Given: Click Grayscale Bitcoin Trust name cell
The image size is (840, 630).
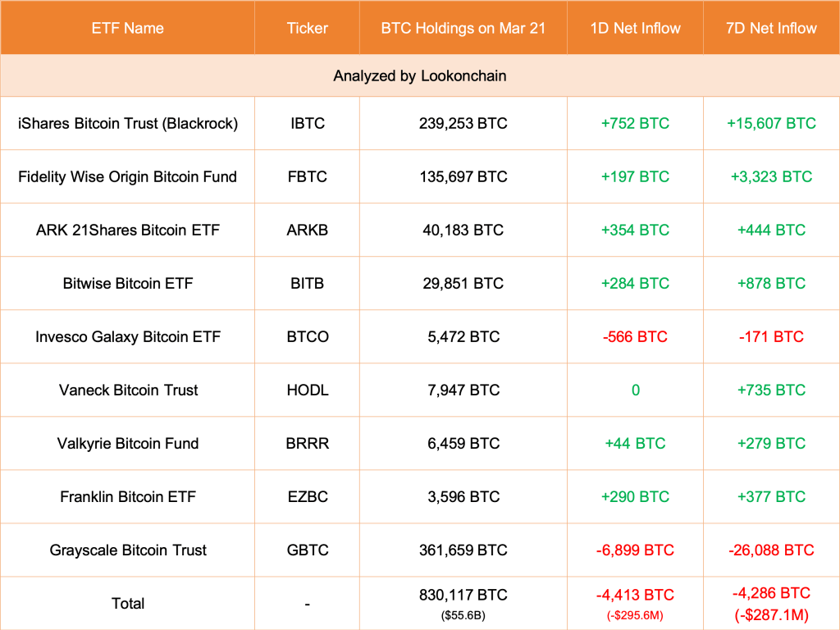Looking at the screenshot, I should 127,550.
